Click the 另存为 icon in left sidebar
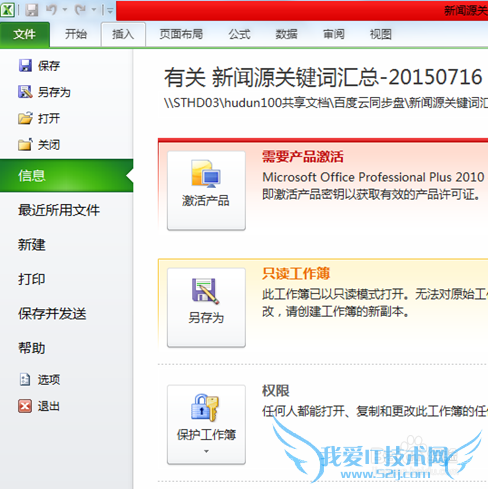The image size is (488, 489). tap(25, 92)
